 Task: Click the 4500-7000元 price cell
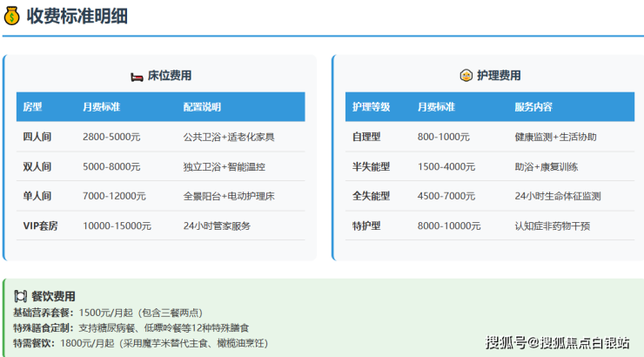click(x=446, y=196)
